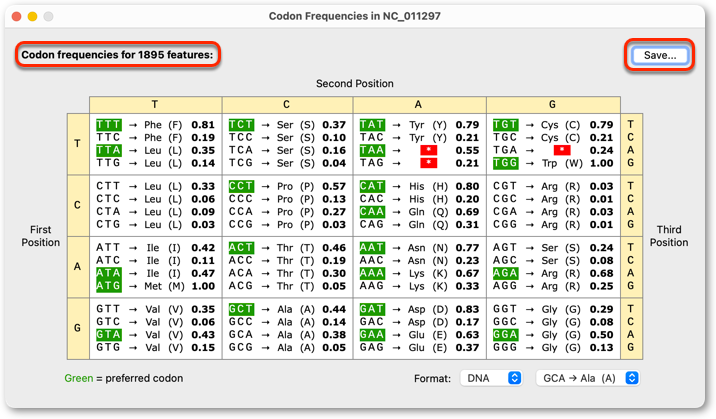
Task: Select the highlighted TTA codon
Action: point(109,150)
